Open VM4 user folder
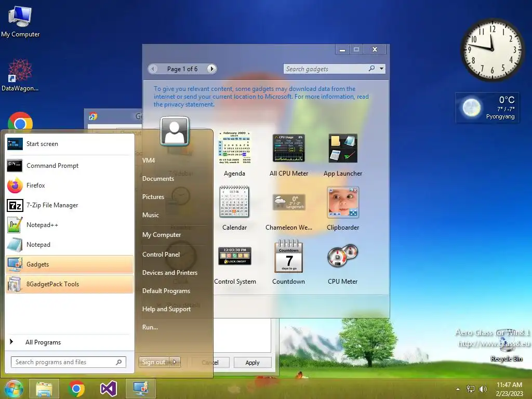The image size is (532, 399). point(149,161)
